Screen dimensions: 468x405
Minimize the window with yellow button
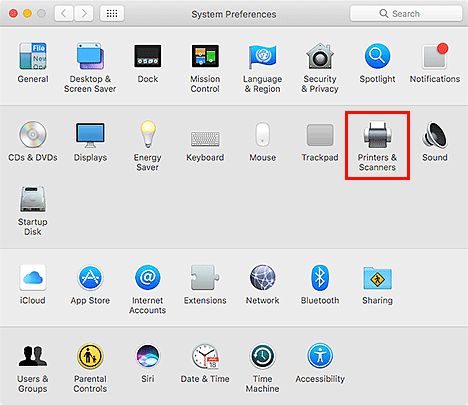click(x=27, y=14)
